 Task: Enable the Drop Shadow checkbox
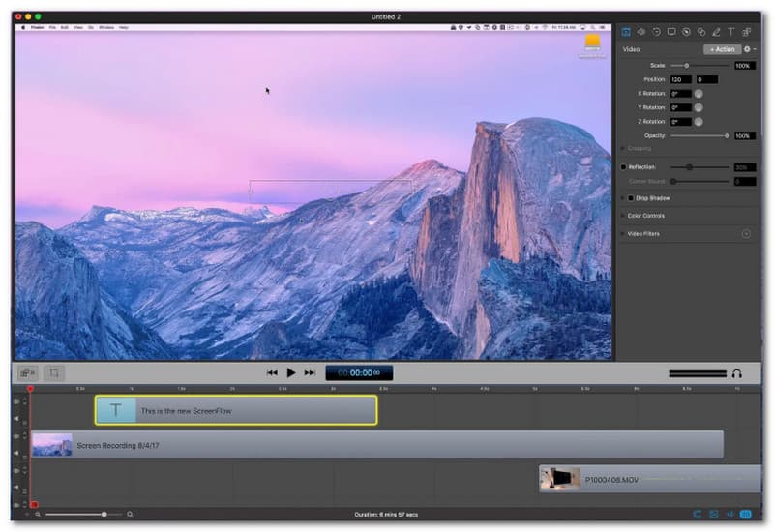click(x=631, y=198)
